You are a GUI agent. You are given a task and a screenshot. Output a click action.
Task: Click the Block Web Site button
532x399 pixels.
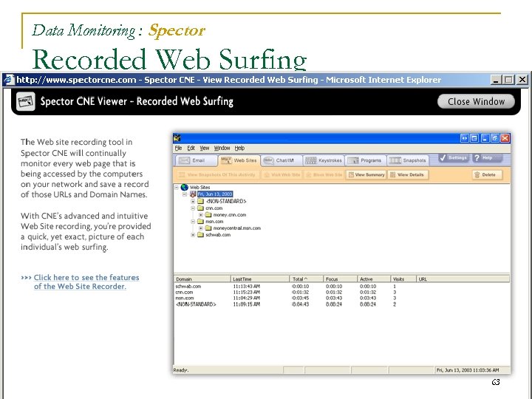[x=324, y=174]
